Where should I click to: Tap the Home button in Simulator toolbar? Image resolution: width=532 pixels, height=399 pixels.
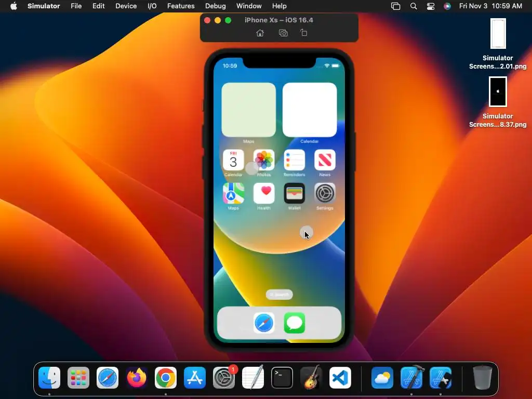point(260,33)
